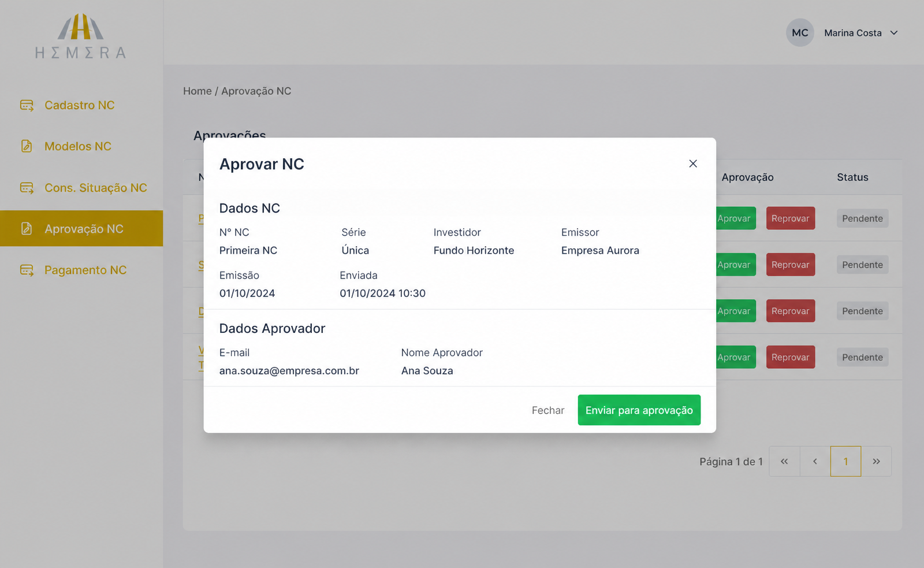Click the Única série value
Screen dimensions: 924x568
355,250
